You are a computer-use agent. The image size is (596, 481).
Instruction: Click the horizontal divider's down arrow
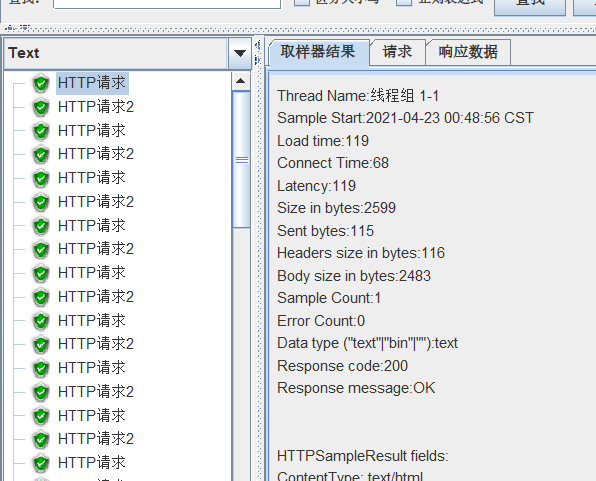pyautogui.click(x=25, y=28)
